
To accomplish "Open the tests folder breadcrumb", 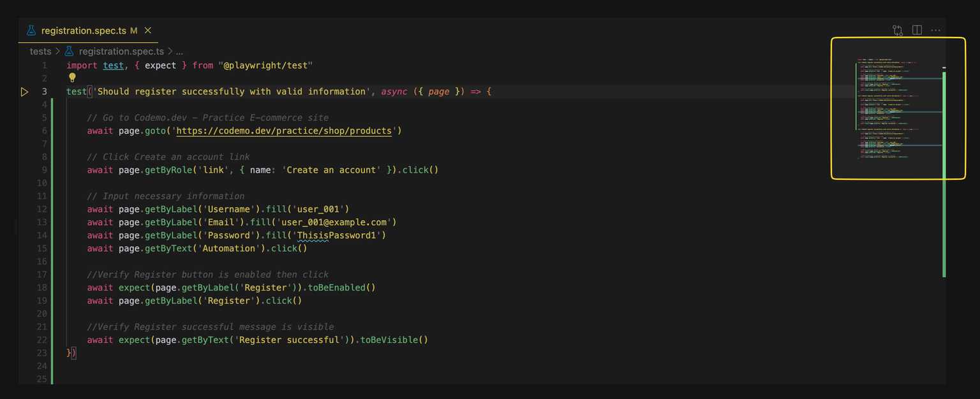I will [x=40, y=52].
